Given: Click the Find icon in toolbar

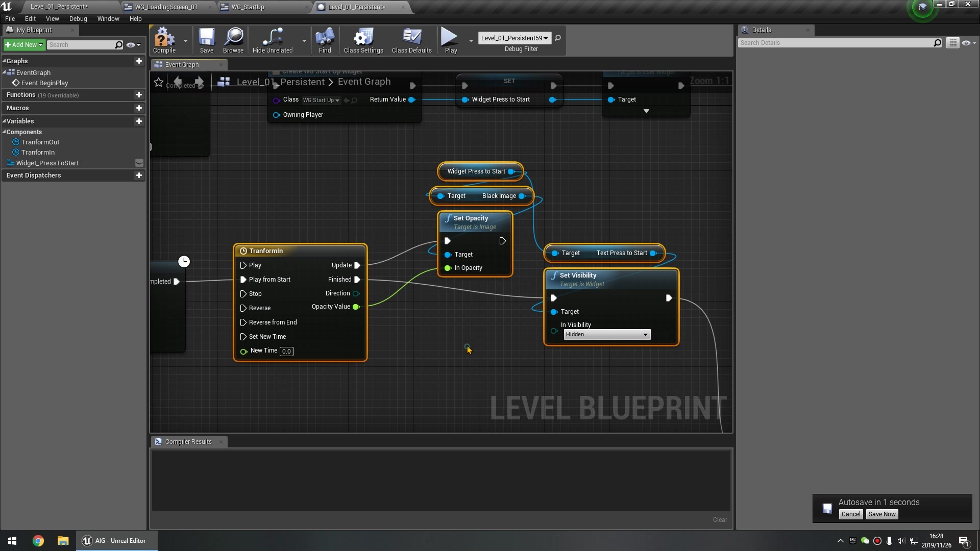Looking at the screenshot, I should tap(325, 40).
